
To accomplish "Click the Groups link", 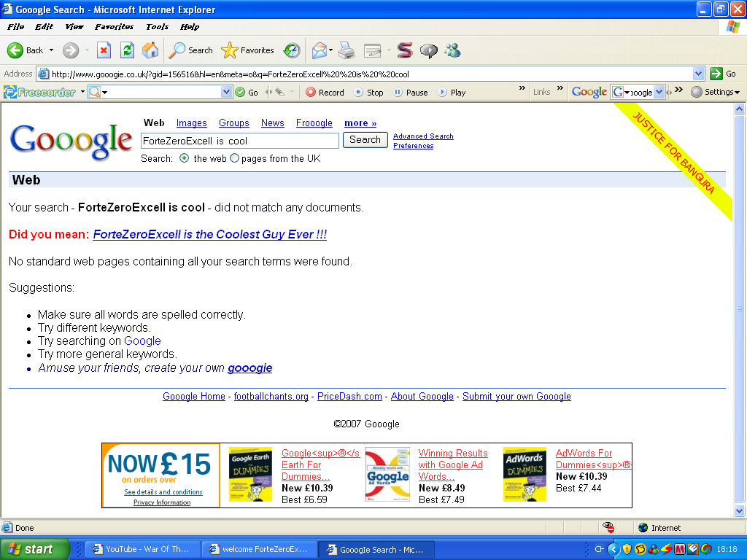I will click(234, 122).
